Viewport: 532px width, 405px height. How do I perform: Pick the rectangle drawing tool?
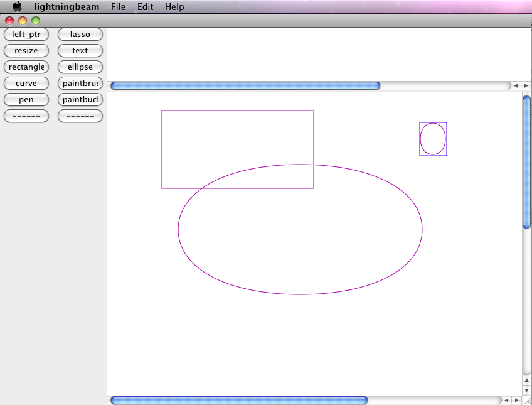click(x=26, y=67)
